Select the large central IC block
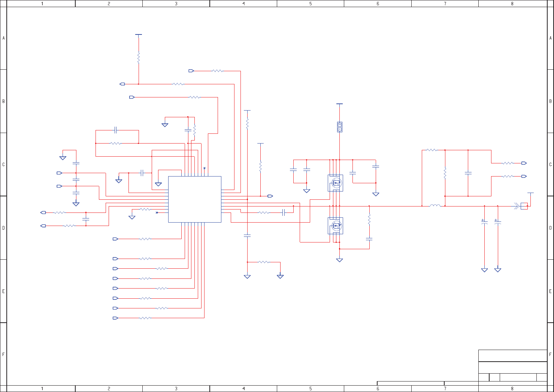This screenshot has width=554, height=392. click(194, 199)
